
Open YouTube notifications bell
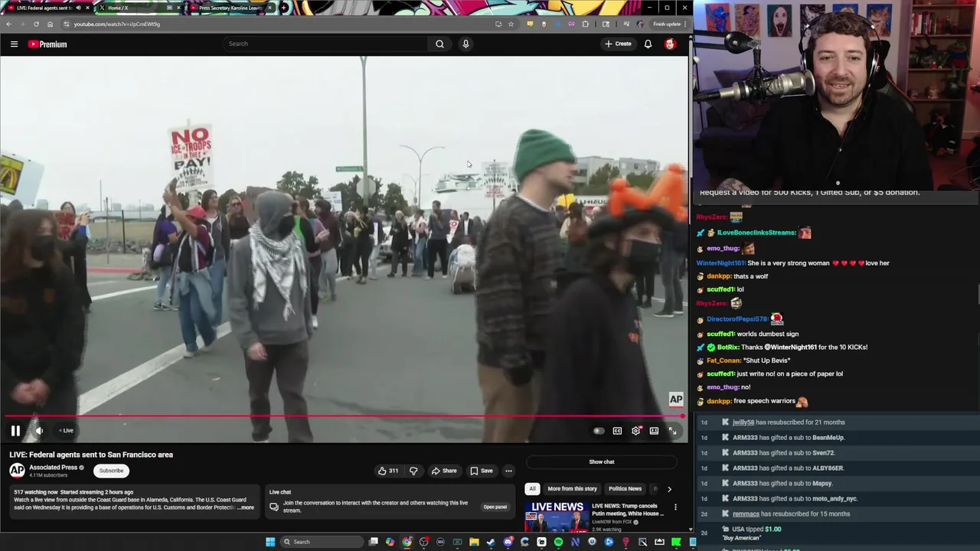648,44
